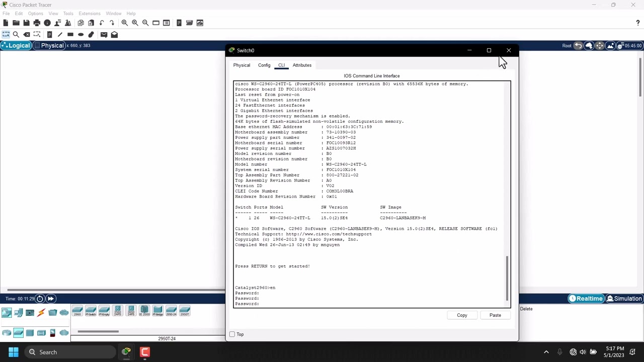This screenshot has width=644, height=362.
Task: Zoom out of the workspace
Action: [145, 23]
